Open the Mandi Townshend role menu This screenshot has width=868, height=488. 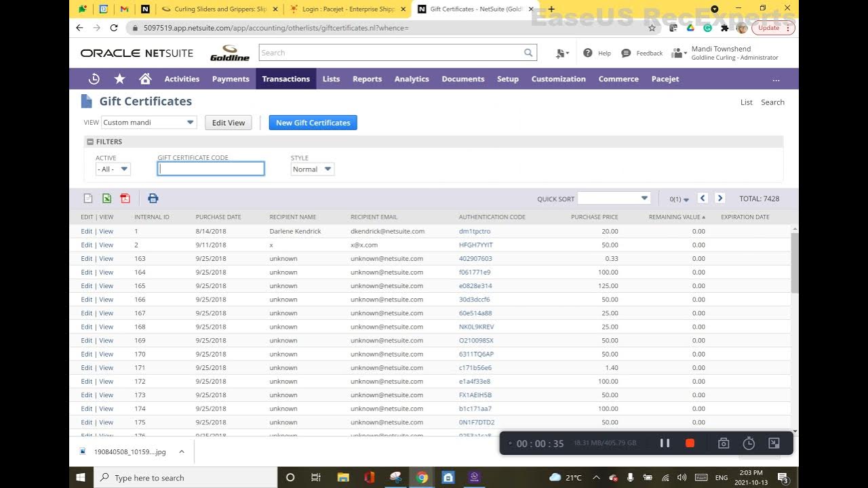point(726,53)
